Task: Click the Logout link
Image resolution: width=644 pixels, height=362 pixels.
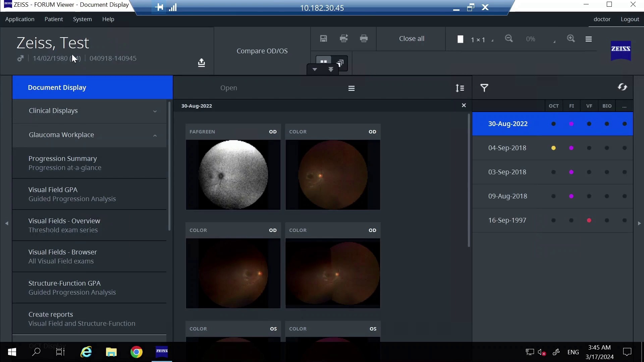Action: point(630,19)
